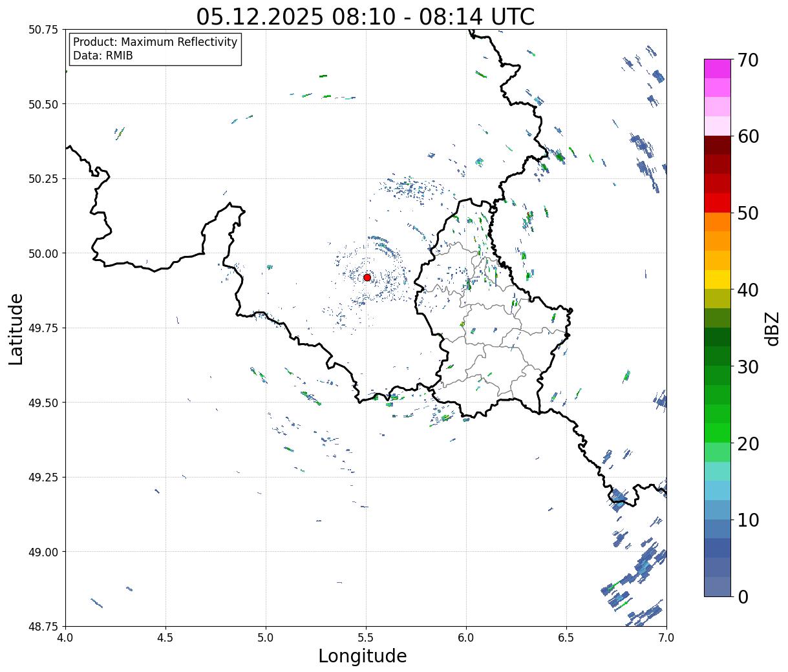The height and width of the screenshot is (672, 788).
Task: Click the colorbar tick label 70
Action: tap(747, 60)
